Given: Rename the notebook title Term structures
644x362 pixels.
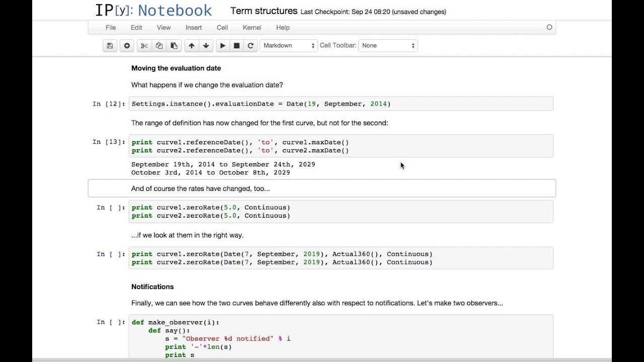Looking at the screenshot, I should point(264,11).
